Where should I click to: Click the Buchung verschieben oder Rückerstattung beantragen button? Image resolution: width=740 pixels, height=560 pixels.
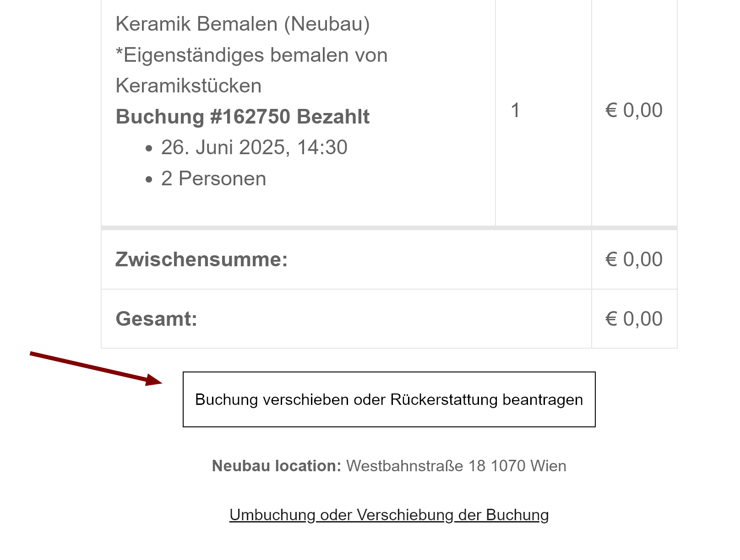[x=389, y=399]
